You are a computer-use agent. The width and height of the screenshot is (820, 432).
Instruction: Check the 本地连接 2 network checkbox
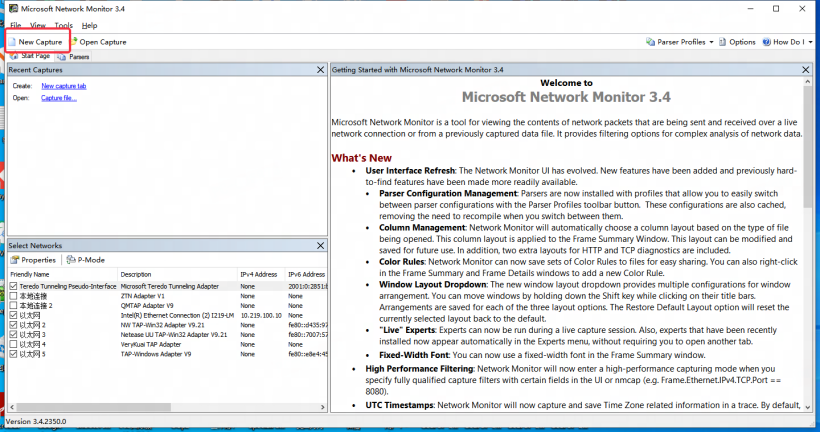click(14, 305)
